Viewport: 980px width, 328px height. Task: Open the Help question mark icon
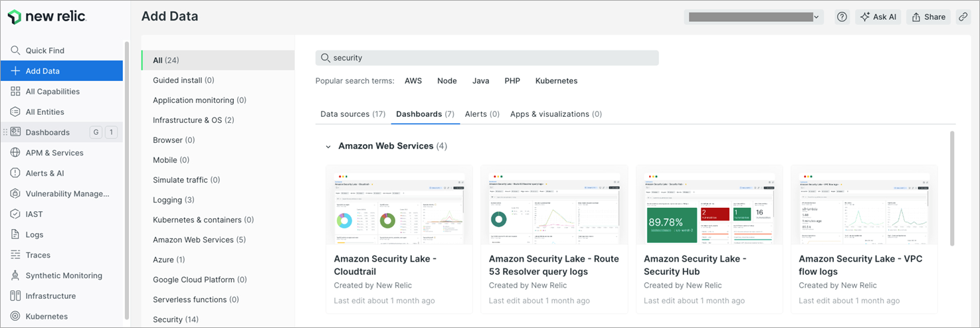pos(842,17)
